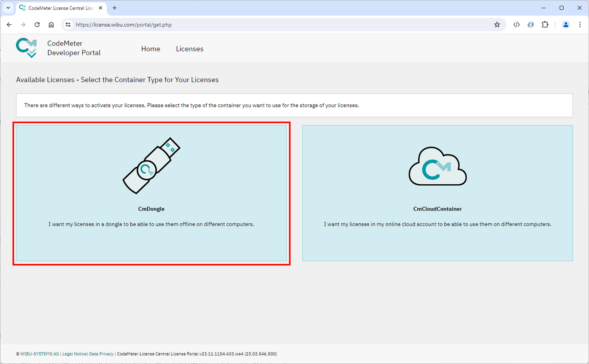This screenshot has height=364, width=589.
Task: Select the CmCloudContainer cloud icon
Action: pos(438,166)
